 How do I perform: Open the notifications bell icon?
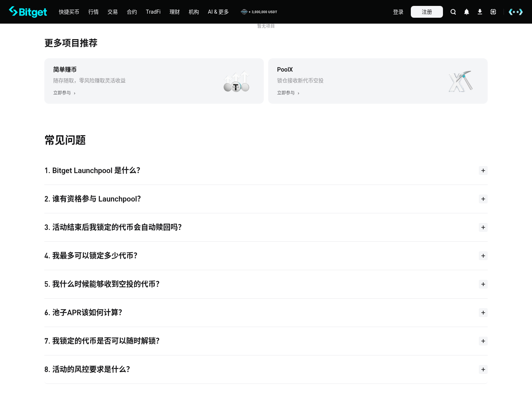pos(467,12)
